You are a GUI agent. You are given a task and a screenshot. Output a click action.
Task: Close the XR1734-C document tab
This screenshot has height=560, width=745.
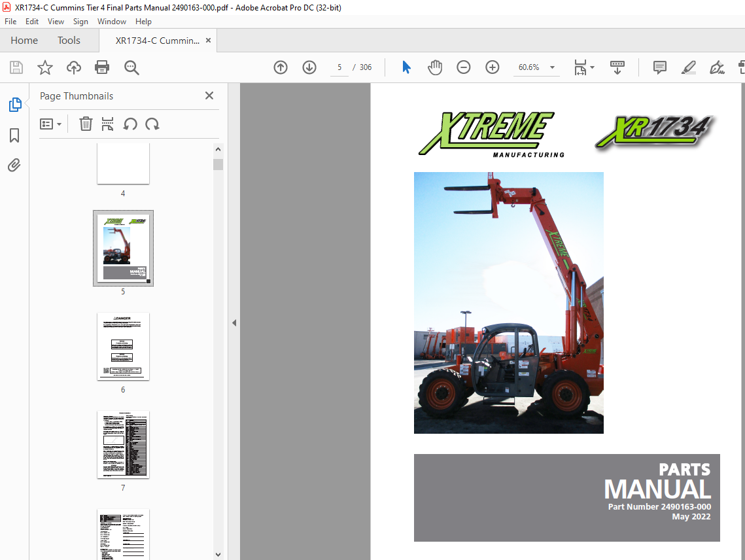tap(208, 41)
